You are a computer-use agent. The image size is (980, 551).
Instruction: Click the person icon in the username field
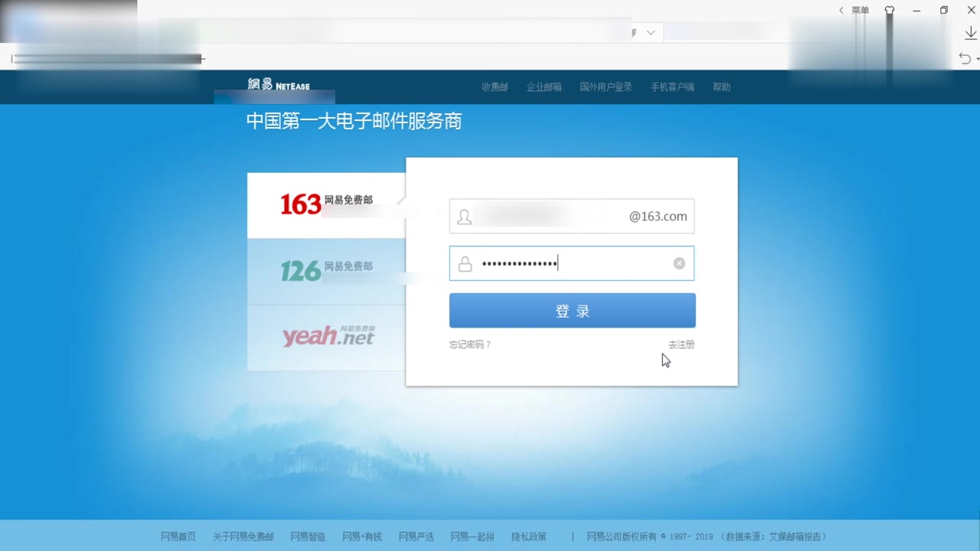[x=464, y=217]
